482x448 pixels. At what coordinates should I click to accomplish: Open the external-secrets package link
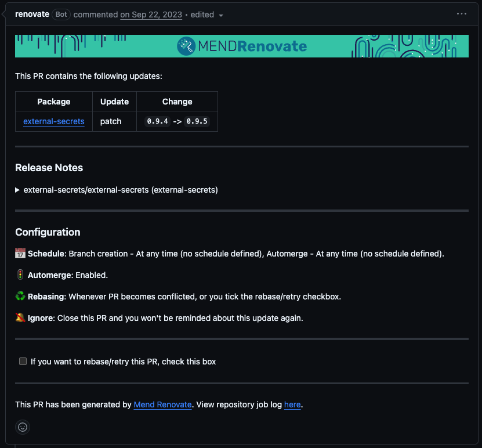tap(54, 121)
